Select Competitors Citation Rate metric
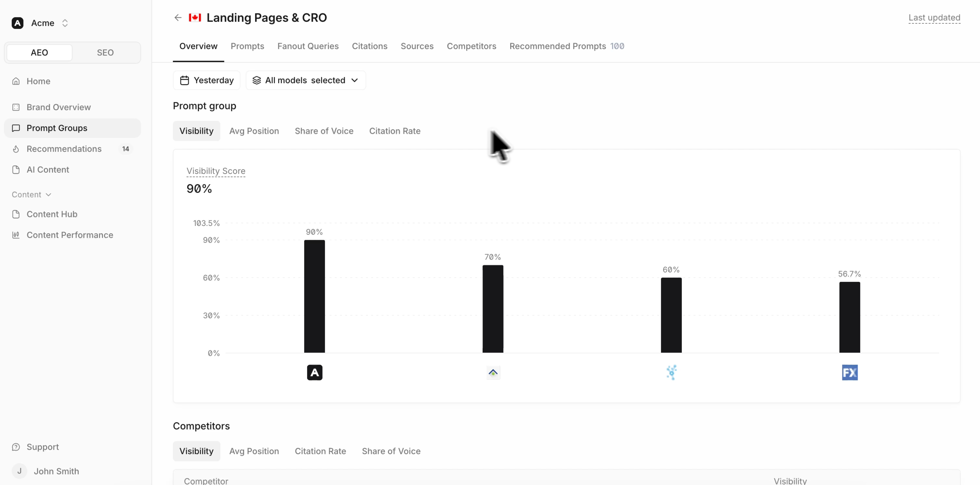Viewport: 980px width, 485px height. [x=320, y=451]
